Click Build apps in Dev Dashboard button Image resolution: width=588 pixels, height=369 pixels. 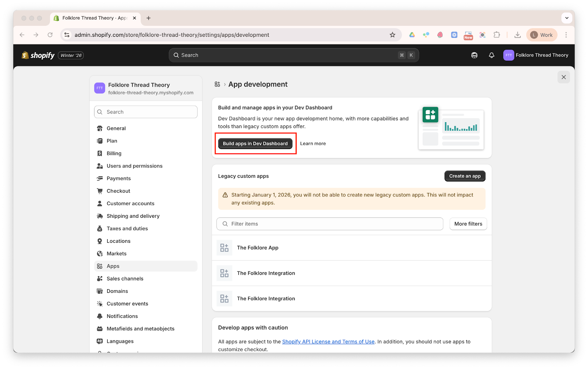pyautogui.click(x=255, y=143)
